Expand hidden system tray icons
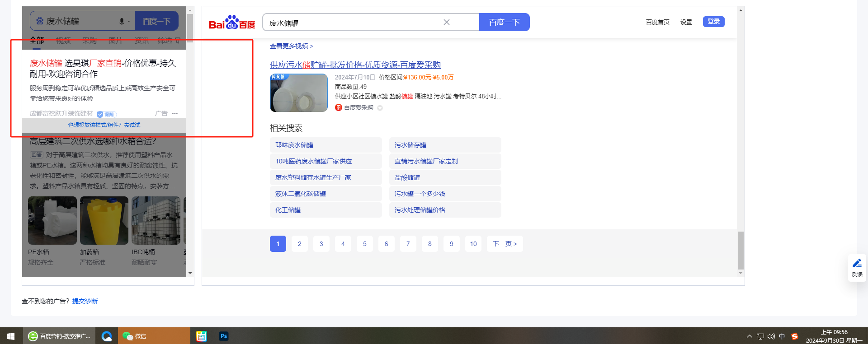 pos(750,336)
